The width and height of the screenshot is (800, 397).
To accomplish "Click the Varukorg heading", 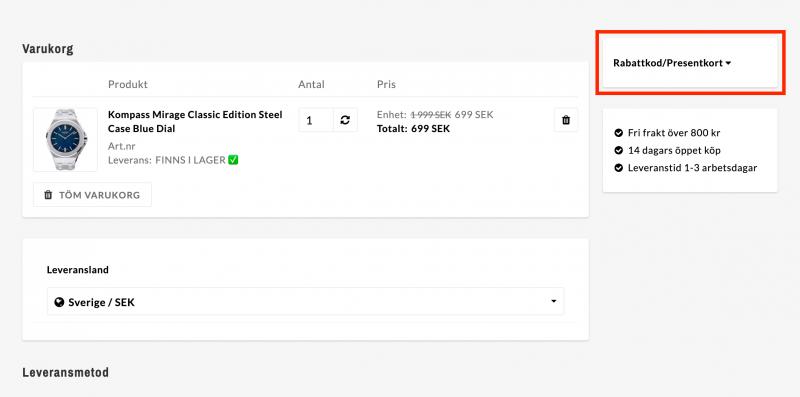I will pos(47,49).
